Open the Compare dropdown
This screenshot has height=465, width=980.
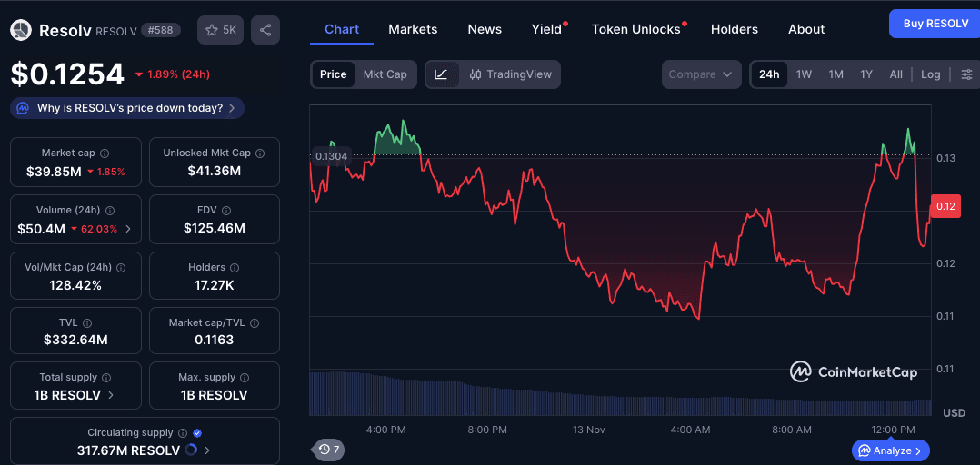point(701,74)
